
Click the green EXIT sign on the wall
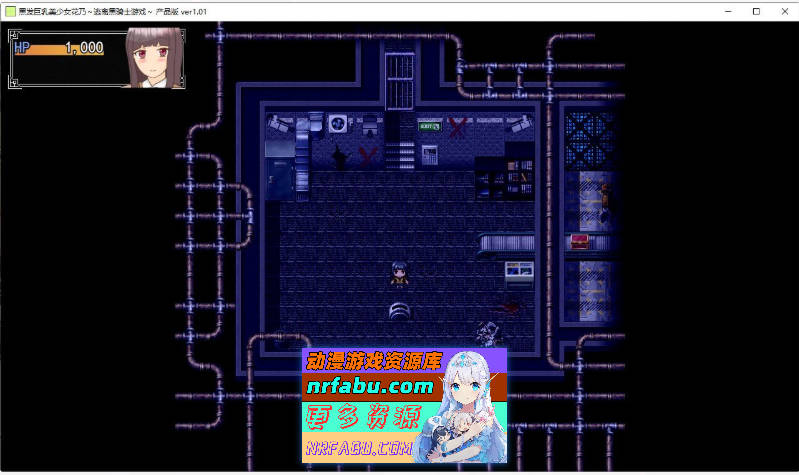(430, 126)
